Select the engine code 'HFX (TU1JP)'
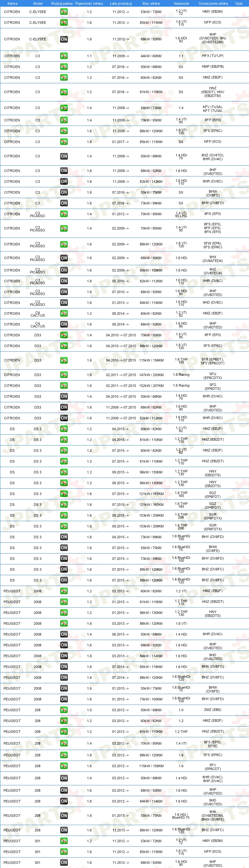Viewport: 249px width, 868px height. pos(213,56)
